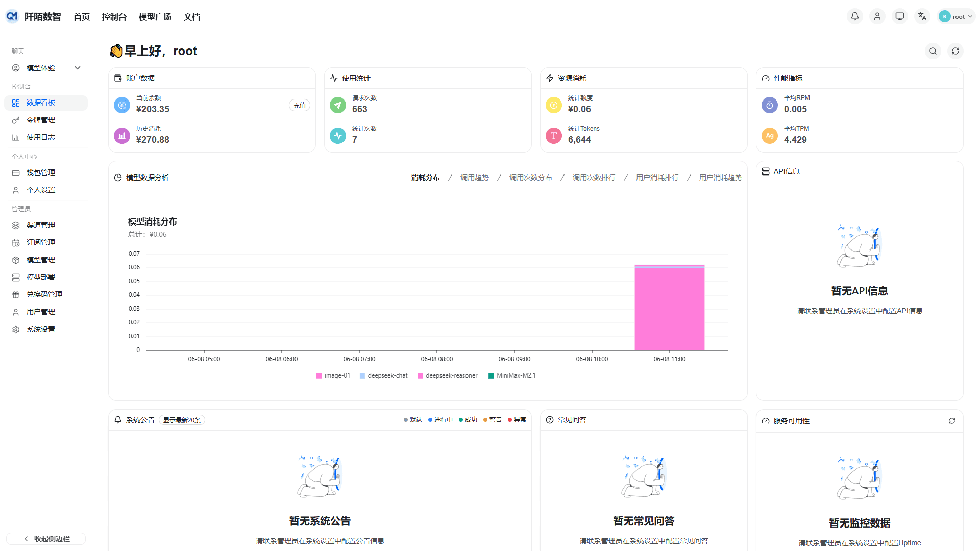Open 个人设置 in the sidebar

click(46, 190)
